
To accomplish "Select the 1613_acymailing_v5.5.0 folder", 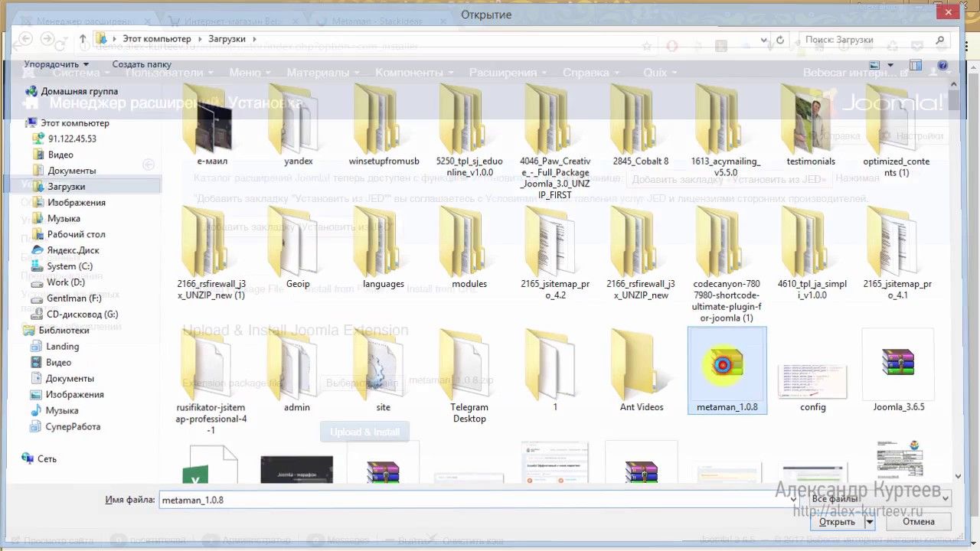I will tap(726, 130).
